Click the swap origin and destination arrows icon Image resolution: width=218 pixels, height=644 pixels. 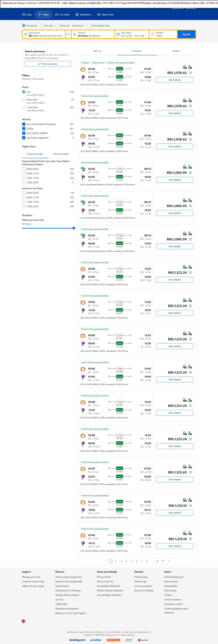pyautogui.click(x=69, y=34)
